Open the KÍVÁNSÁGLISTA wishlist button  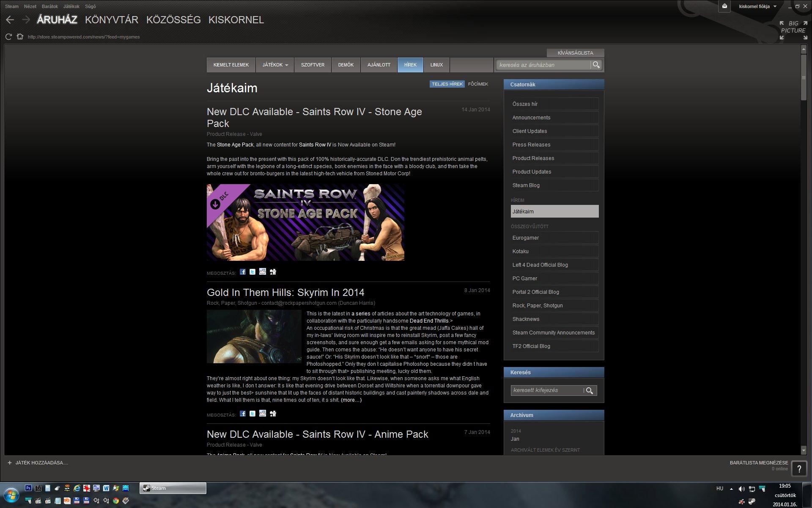pyautogui.click(x=575, y=53)
